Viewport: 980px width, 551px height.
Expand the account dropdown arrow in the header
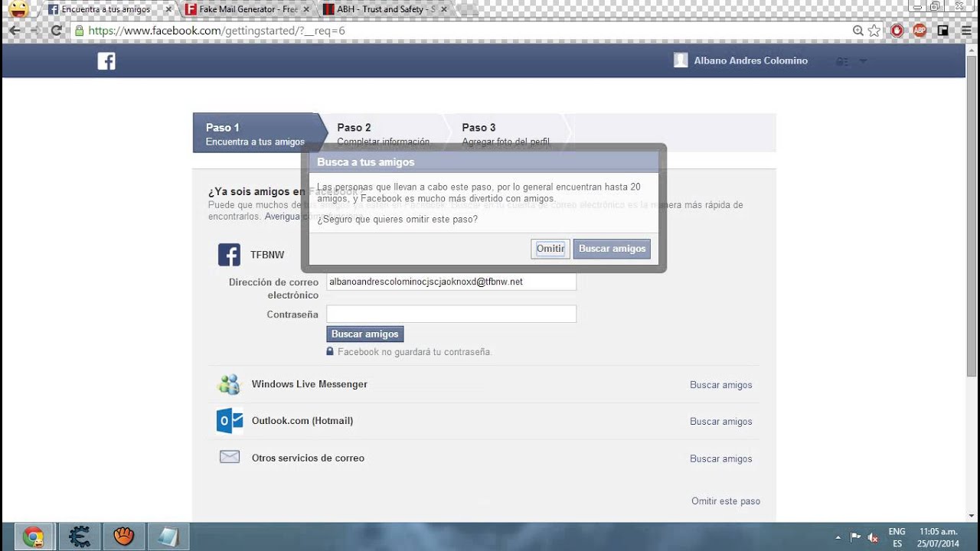point(863,61)
